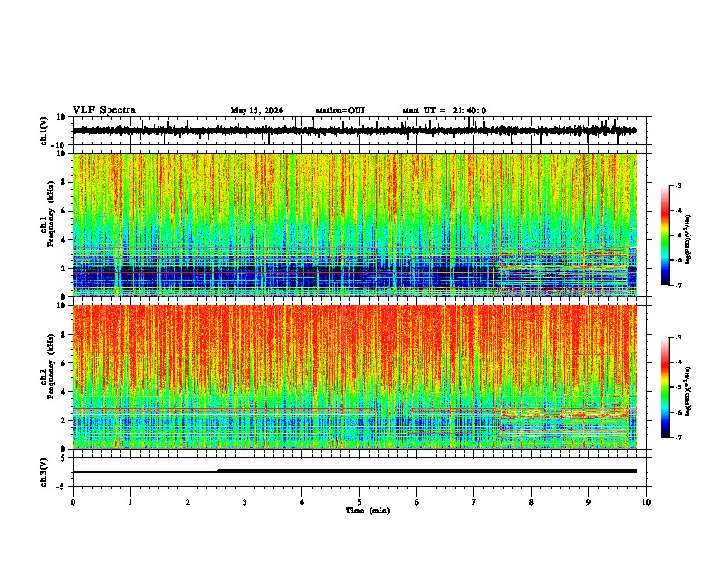The width and height of the screenshot is (728, 563).
Task: Click the ch.1 voltage waveform trace panel
Action: 361,131
